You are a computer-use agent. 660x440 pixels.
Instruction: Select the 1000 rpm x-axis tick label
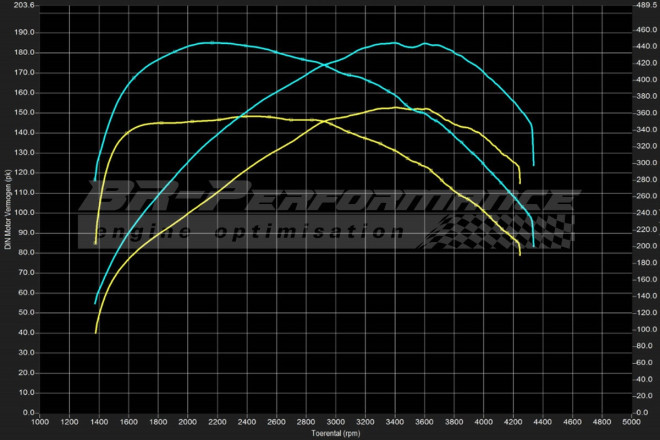click(x=40, y=422)
